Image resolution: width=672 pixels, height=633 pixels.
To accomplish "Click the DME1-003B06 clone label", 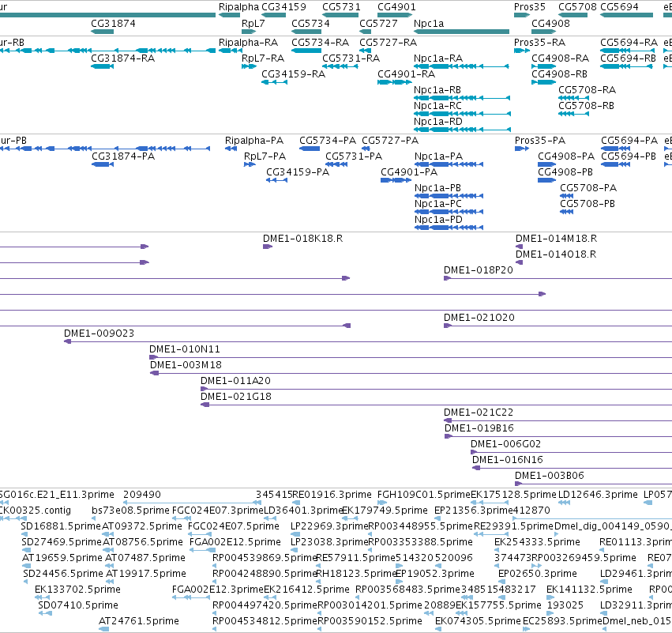I will click(x=550, y=475).
